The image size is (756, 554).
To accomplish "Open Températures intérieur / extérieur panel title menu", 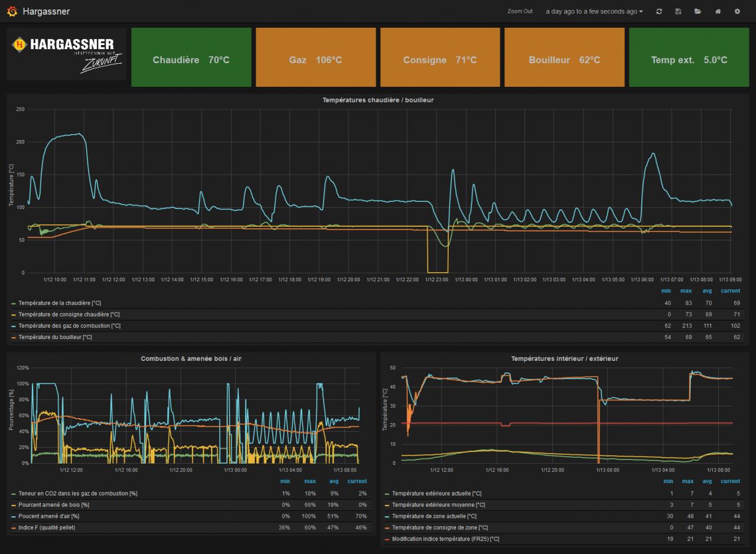I will click(x=565, y=359).
